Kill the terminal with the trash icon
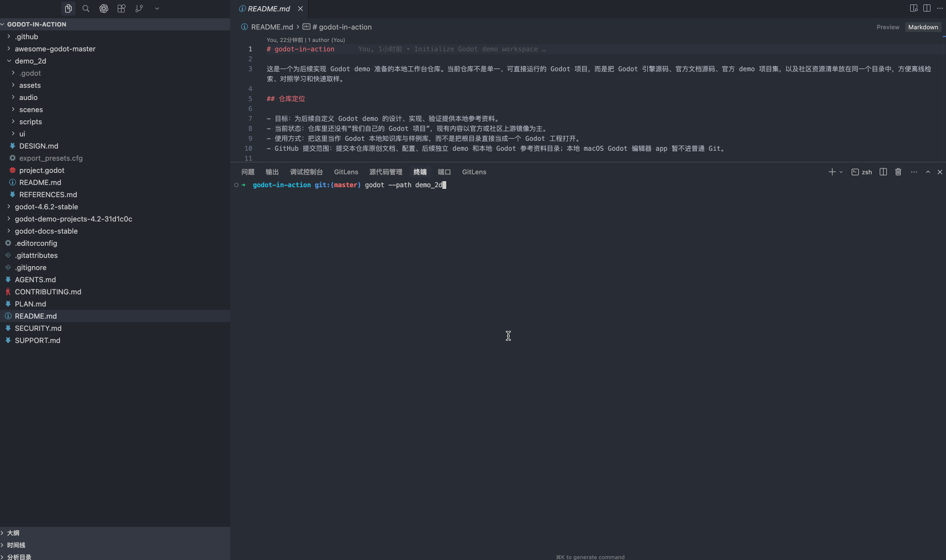 [898, 172]
